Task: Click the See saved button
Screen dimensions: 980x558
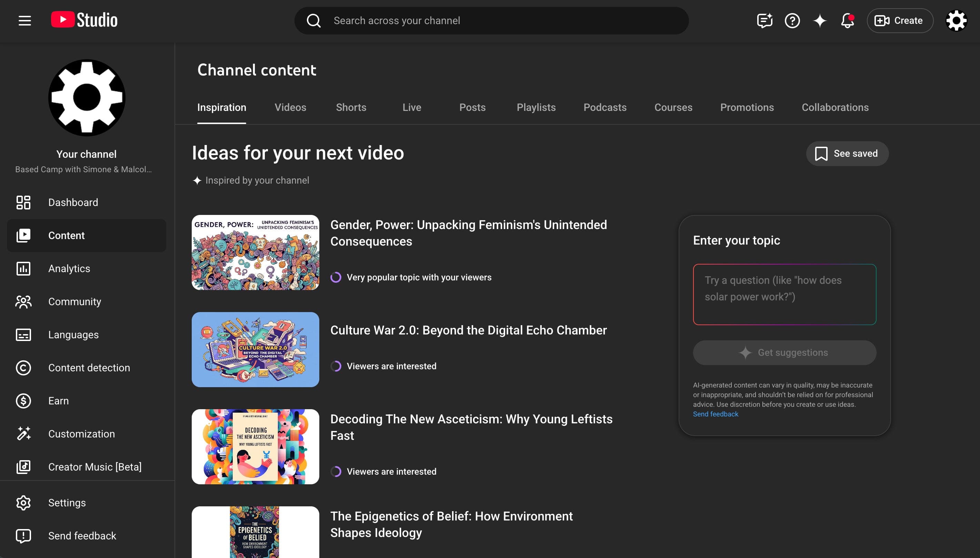Action: point(847,154)
